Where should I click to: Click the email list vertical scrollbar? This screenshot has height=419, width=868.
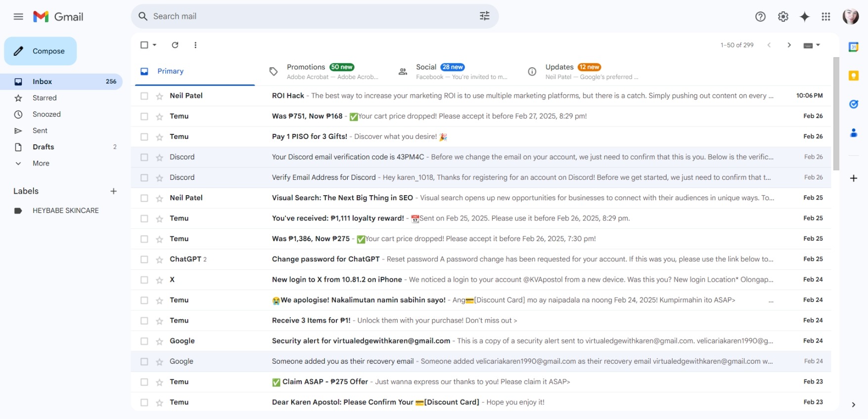pyautogui.click(x=836, y=114)
